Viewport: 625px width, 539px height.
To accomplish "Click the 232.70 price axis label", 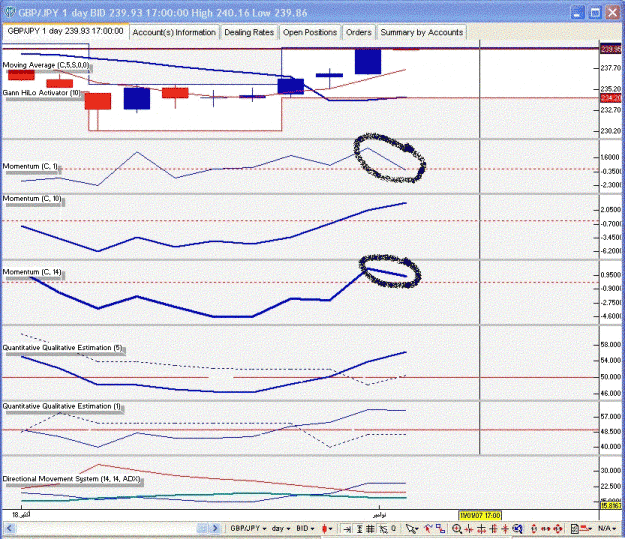I will pos(612,110).
